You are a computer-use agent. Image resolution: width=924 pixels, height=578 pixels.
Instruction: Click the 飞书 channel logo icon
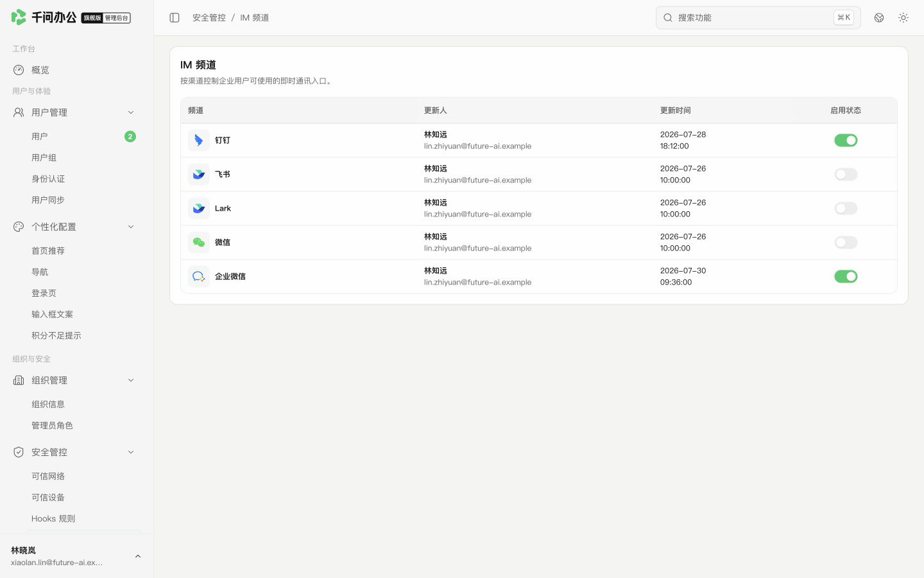click(199, 174)
